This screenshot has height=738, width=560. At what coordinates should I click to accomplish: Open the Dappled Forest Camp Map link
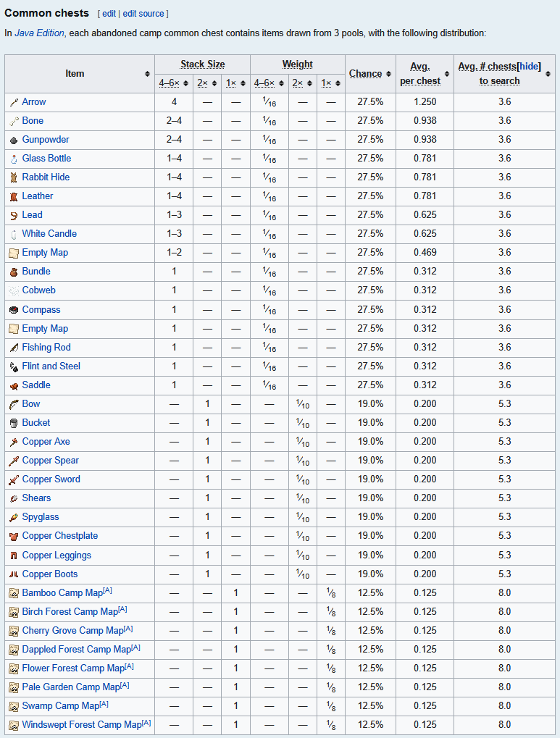point(76,650)
